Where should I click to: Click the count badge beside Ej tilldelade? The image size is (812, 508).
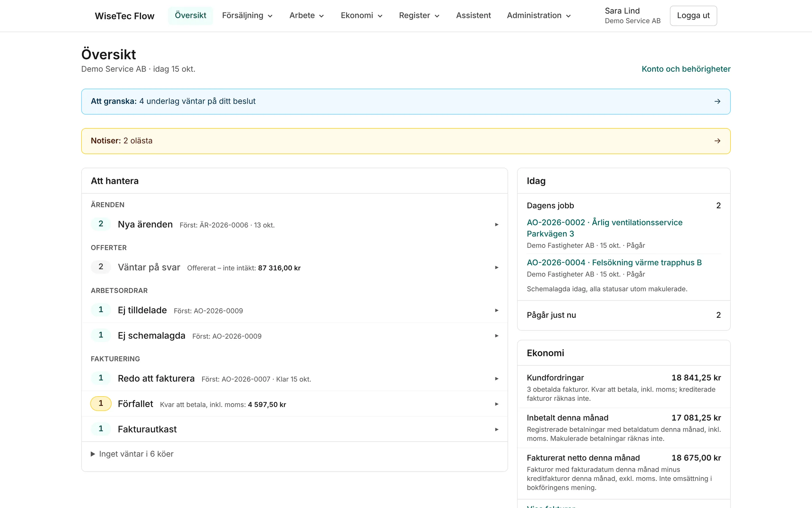(x=101, y=310)
